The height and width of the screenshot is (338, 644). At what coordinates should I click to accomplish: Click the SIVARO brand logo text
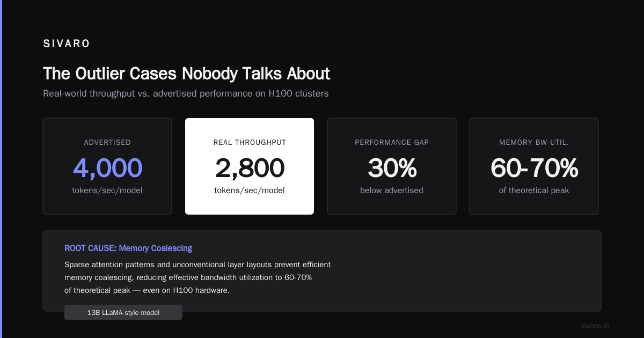[67, 44]
